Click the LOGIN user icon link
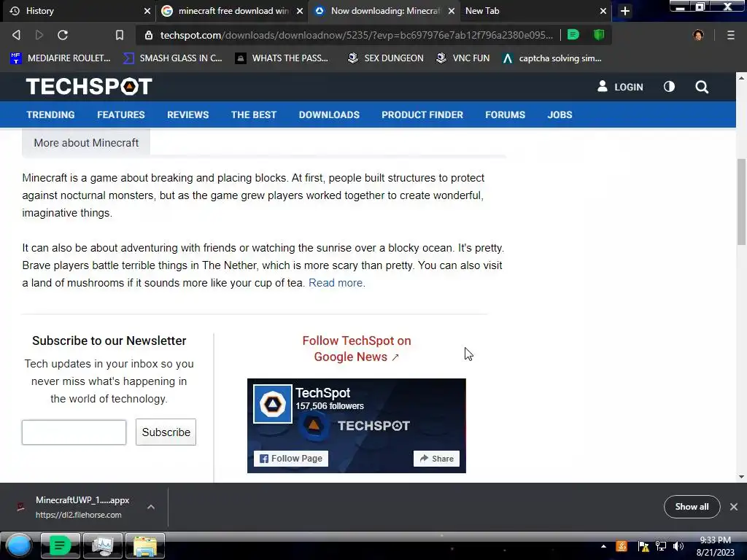The image size is (747, 560). (620, 87)
